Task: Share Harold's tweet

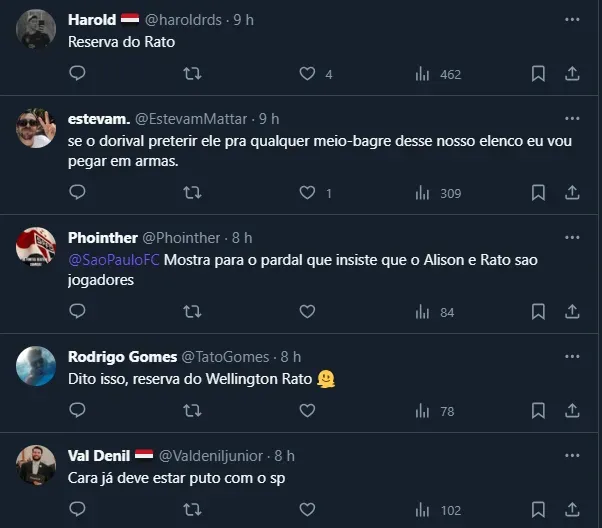Action: pos(572,73)
